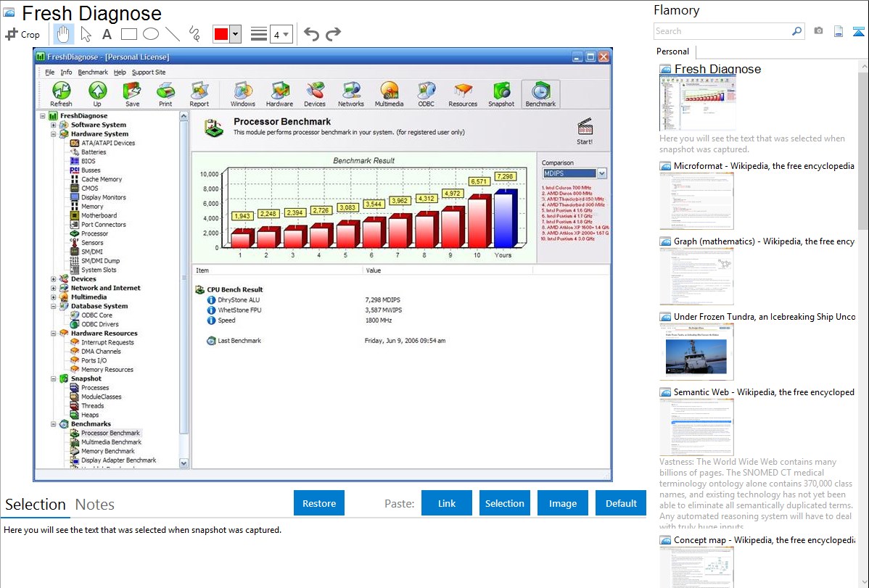Screen dimensions: 869x588
Task: Click the Paste Selection button
Action: (x=504, y=503)
